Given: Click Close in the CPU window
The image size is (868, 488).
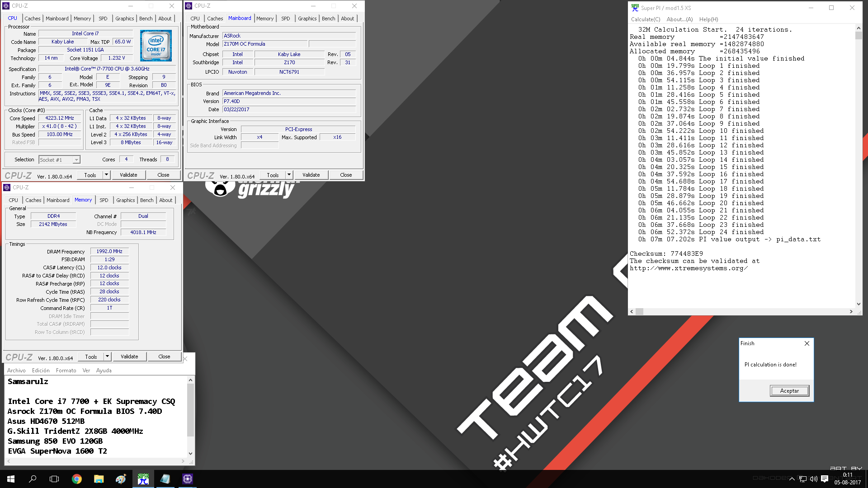Looking at the screenshot, I should click(x=163, y=175).
